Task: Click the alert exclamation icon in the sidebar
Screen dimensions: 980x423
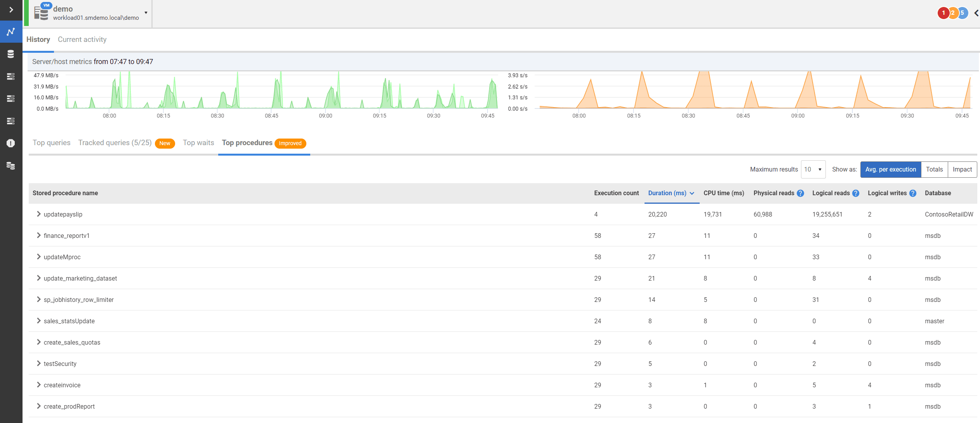Action: tap(11, 143)
